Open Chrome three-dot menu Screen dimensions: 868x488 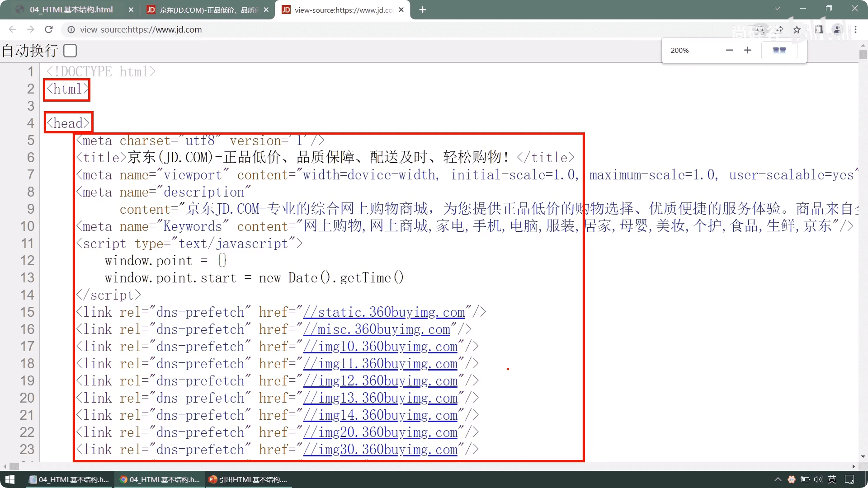855,30
